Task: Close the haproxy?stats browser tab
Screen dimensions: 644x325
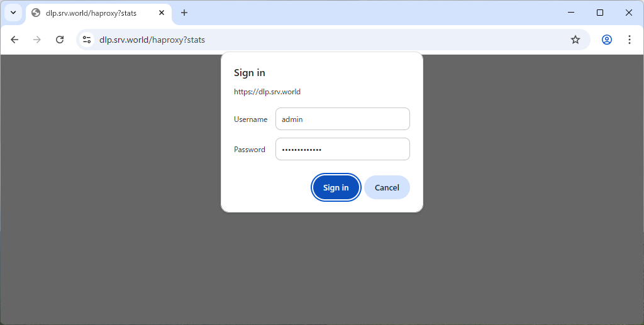Action: pyautogui.click(x=162, y=13)
